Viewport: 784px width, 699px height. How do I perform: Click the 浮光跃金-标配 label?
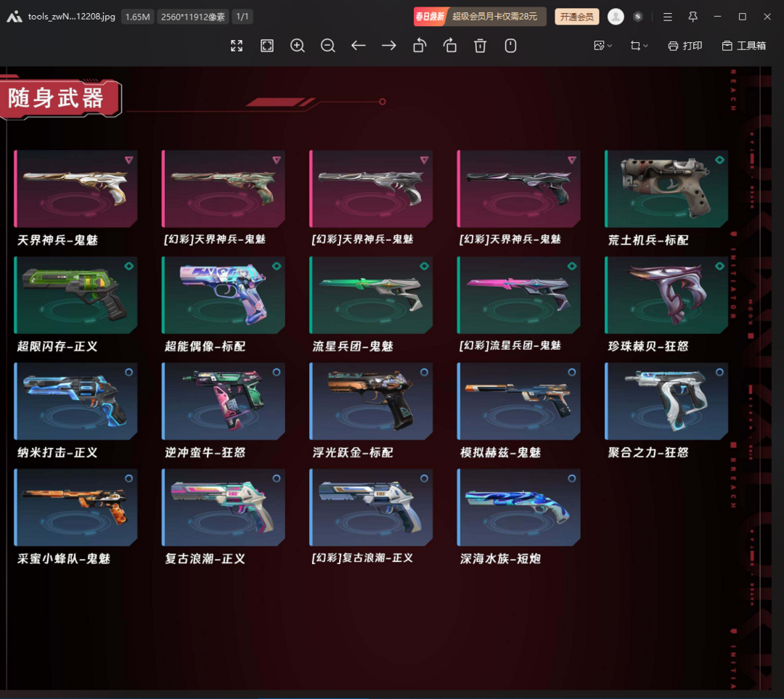(x=353, y=452)
